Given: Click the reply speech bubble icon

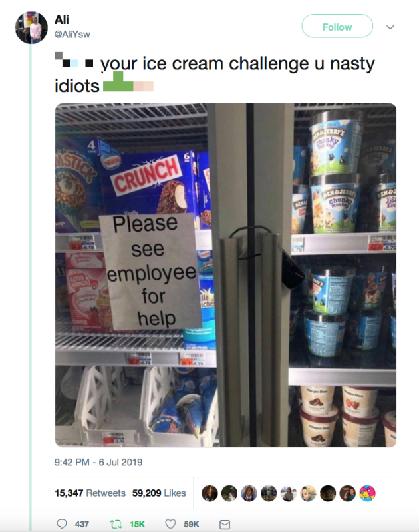Looking at the screenshot, I should [x=62, y=524].
